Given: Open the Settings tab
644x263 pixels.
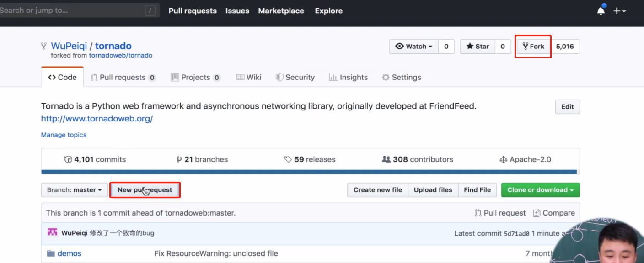Looking at the screenshot, I should pyautogui.click(x=401, y=78).
